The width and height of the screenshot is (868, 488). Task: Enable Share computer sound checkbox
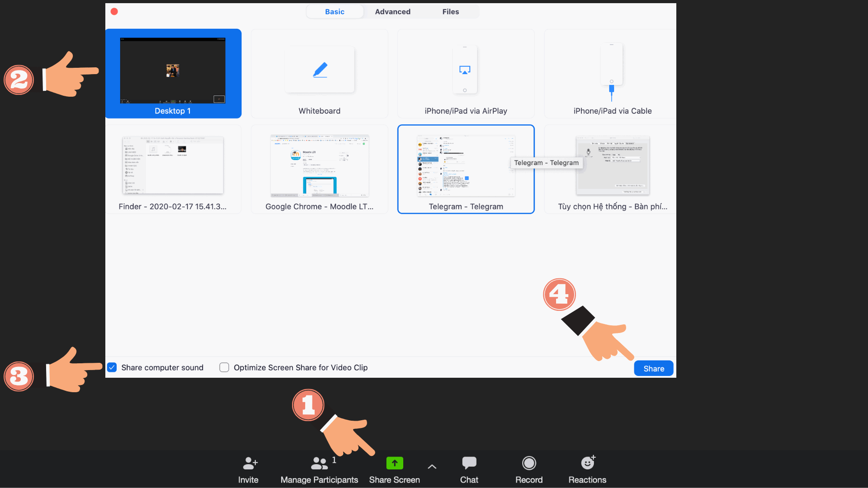click(112, 367)
